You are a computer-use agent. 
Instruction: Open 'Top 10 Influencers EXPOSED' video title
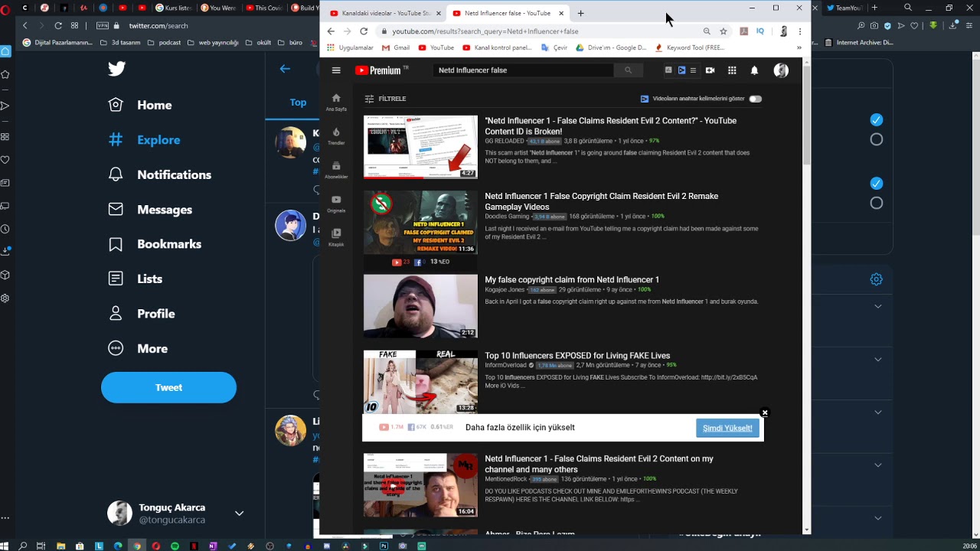[577, 355]
